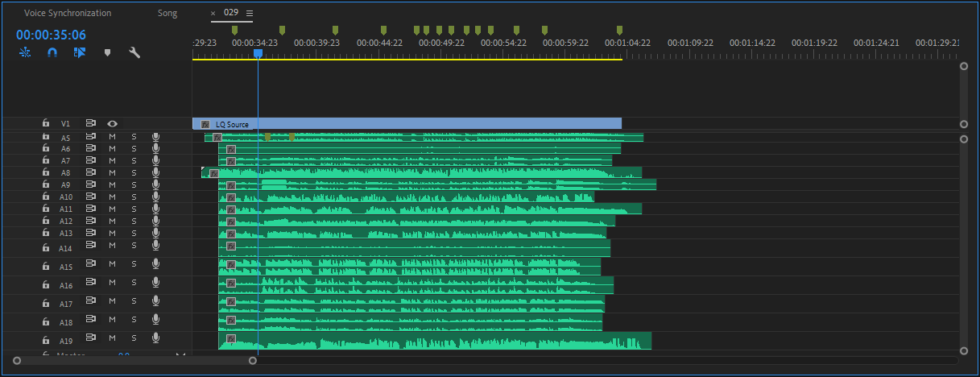Toggle insert sequences as nests icon
Screen dimensions: 980x377
[x=26, y=52]
